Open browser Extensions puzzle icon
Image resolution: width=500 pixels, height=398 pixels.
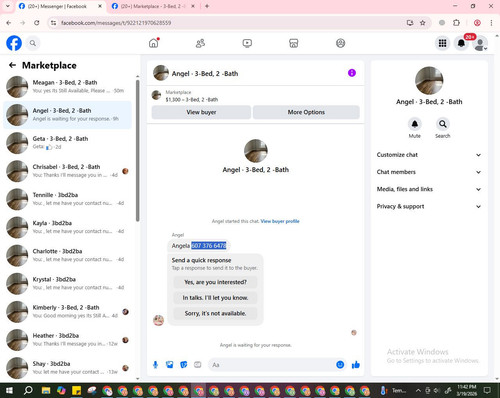(x=456, y=23)
